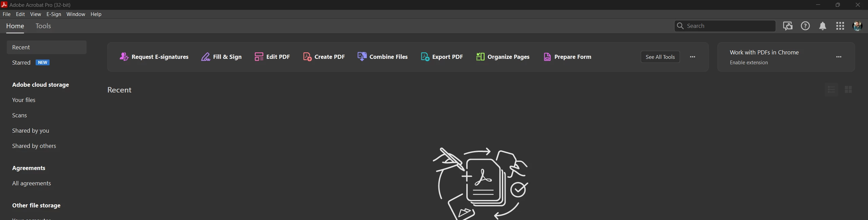Click the Agreements section heading
This screenshot has height=220, width=868.
tap(29, 168)
